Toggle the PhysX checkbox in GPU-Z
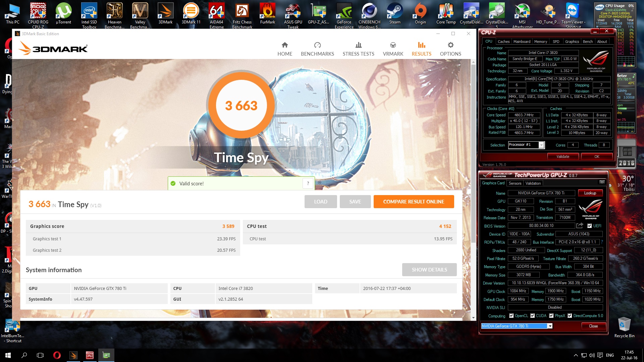This screenshot has height=362, width=644. click(x=551, y=315)
